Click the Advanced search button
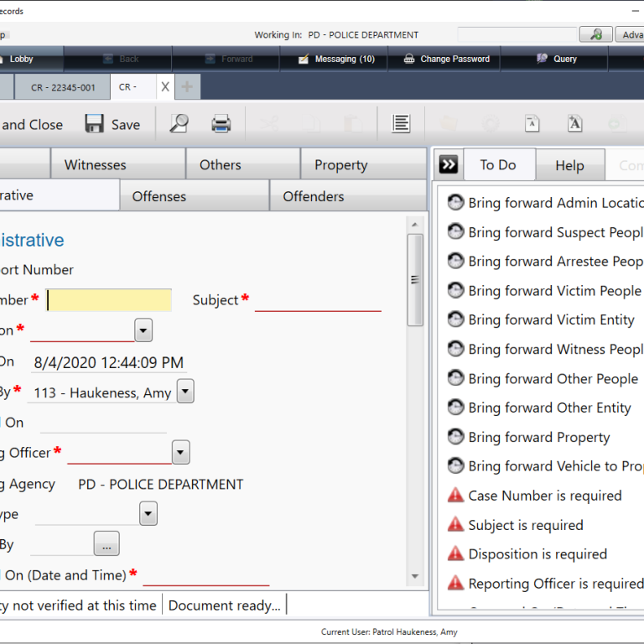Image resolution: width=644 pixels, height=644 pixels. click(x=630, y=34)
